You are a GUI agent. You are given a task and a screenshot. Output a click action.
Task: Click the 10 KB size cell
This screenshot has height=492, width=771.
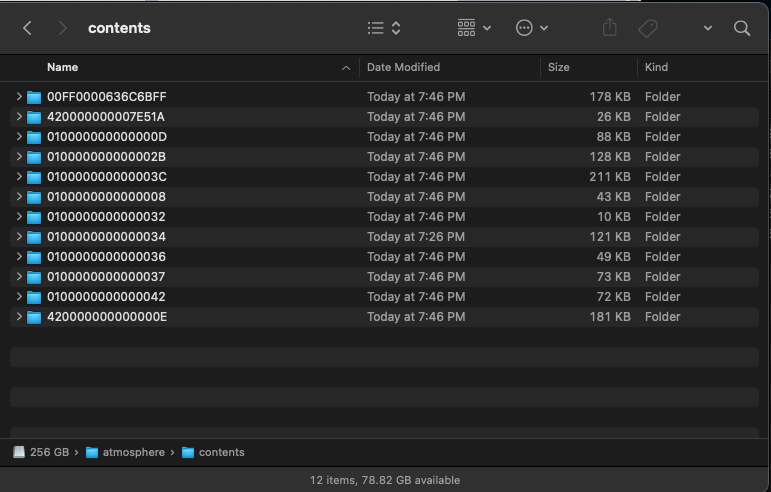pyautogui.click(x=614, y=217)
